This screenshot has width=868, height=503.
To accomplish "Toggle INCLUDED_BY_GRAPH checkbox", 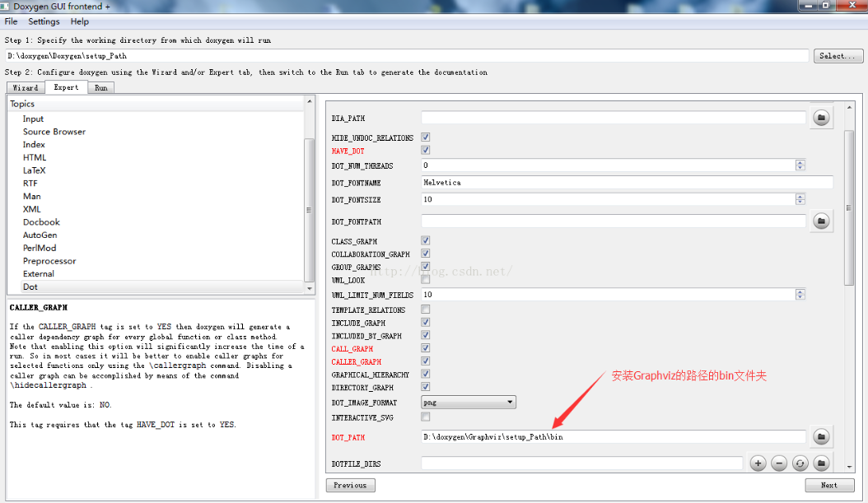I will point(425,335).
